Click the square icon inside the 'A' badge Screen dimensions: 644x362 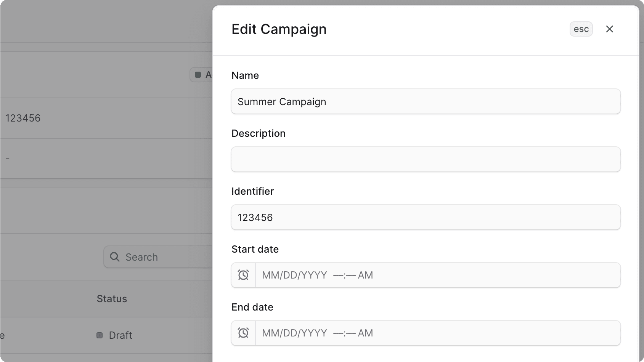(x=198, y=74)
